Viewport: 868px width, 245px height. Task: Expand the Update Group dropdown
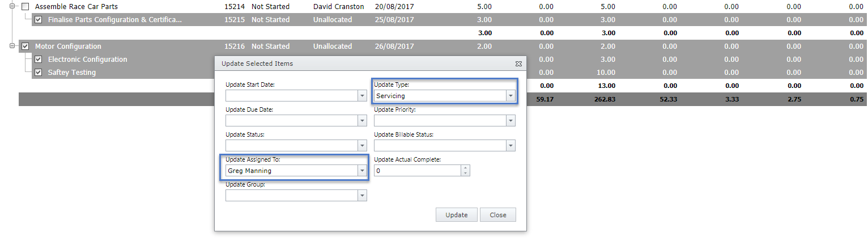tap(362, 196)
